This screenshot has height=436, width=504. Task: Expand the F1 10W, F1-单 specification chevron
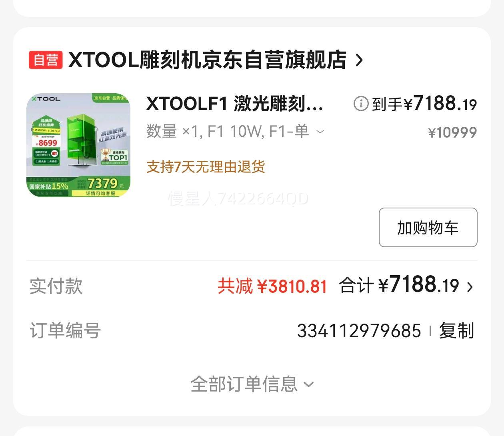tap(320, 131)
